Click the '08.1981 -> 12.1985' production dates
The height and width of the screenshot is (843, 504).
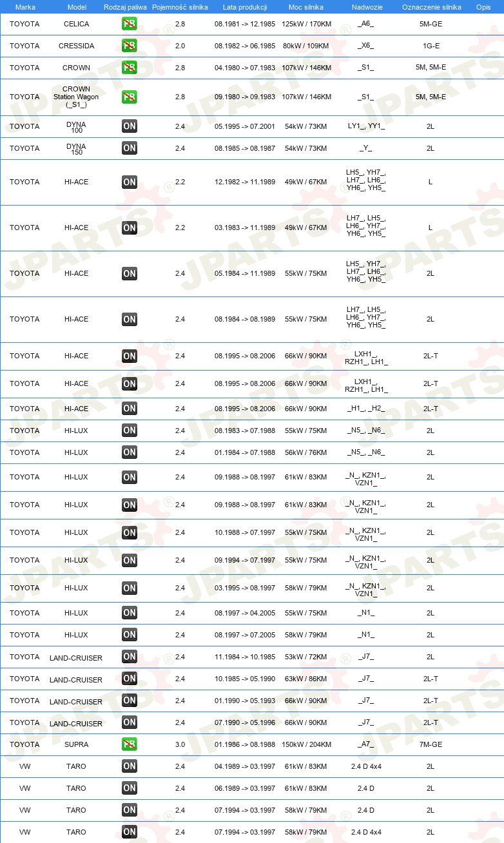[245, 24]
